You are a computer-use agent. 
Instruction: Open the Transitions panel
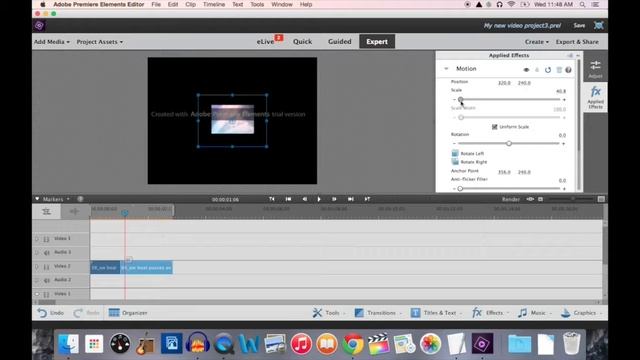click(x=378, y=313)
